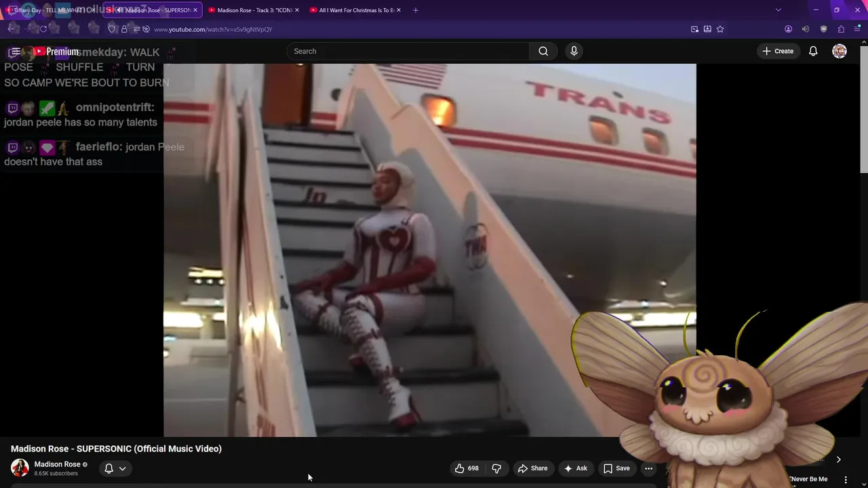
Task: Click the install/save page icon in address bar
Action: click(x=707, y=29)
